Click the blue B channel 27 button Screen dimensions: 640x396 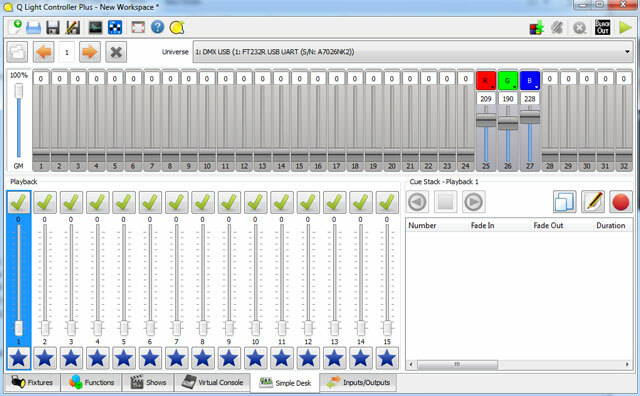(530, 80)
